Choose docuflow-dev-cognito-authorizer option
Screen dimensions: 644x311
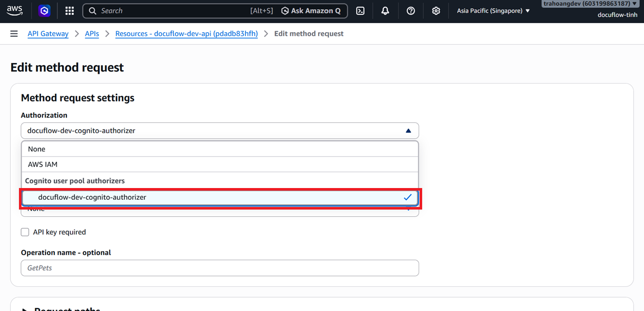220,197
